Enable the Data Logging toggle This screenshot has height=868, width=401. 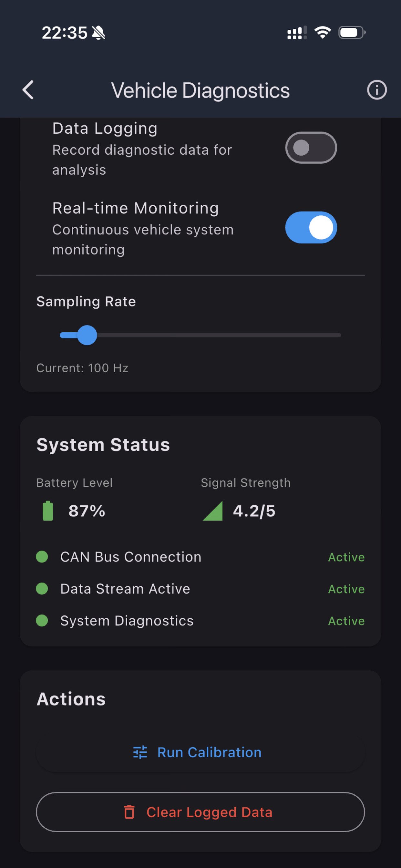[x=311, y=148]
